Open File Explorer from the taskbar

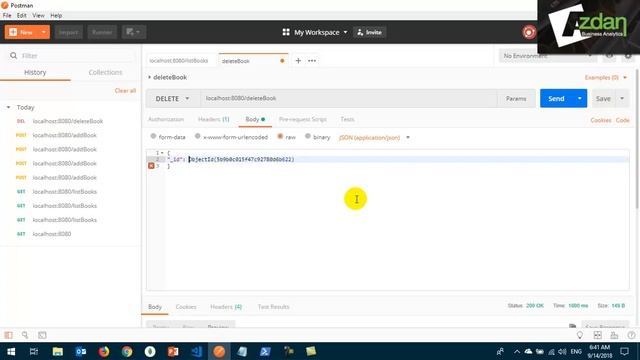click(58, 351)
